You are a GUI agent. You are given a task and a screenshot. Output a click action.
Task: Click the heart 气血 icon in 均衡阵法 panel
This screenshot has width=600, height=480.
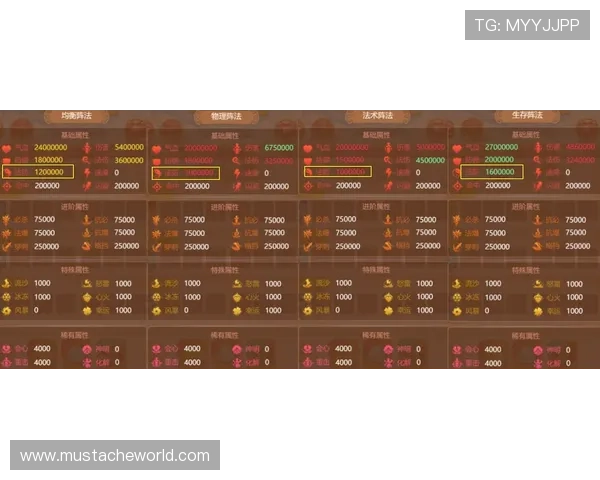click(x=8, y=148)
